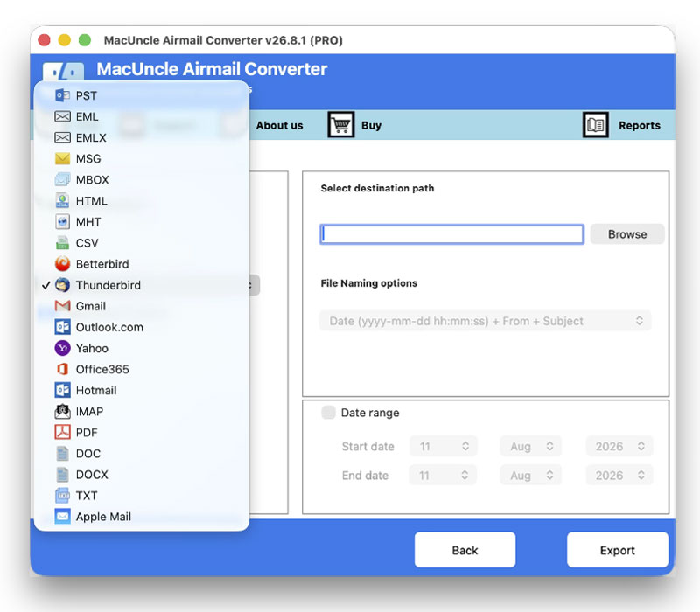
Task: Choose the Apple Mail option
Action: point(142,516)
